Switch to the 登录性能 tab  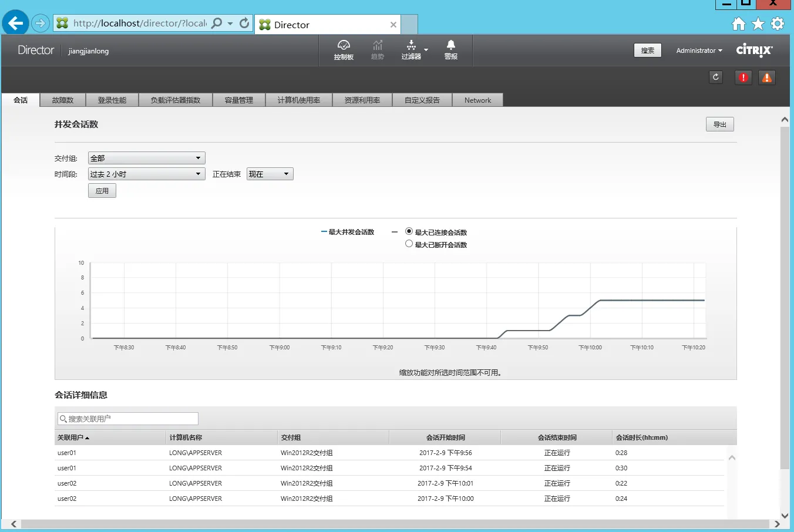coord(112,100)
